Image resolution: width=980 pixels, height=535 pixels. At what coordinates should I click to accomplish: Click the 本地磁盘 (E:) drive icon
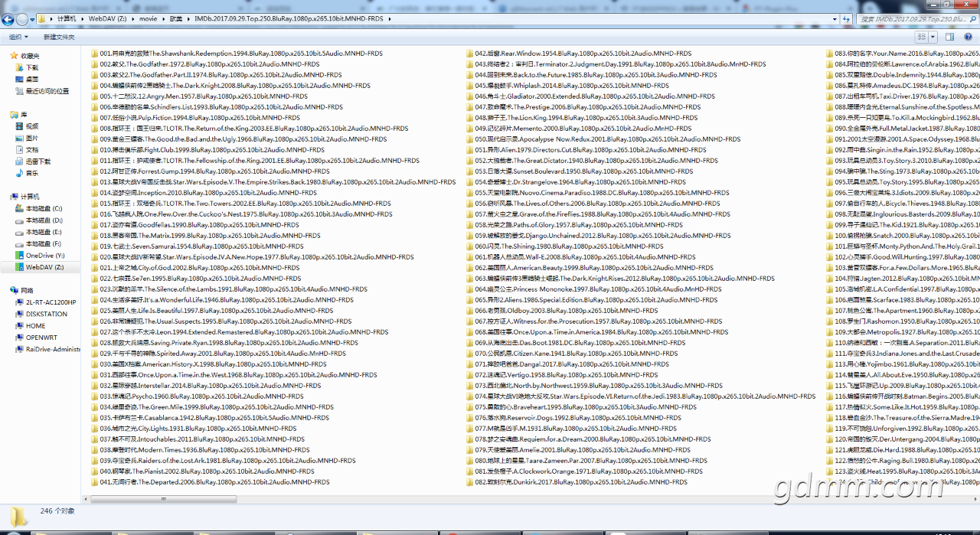pos(19,232)
